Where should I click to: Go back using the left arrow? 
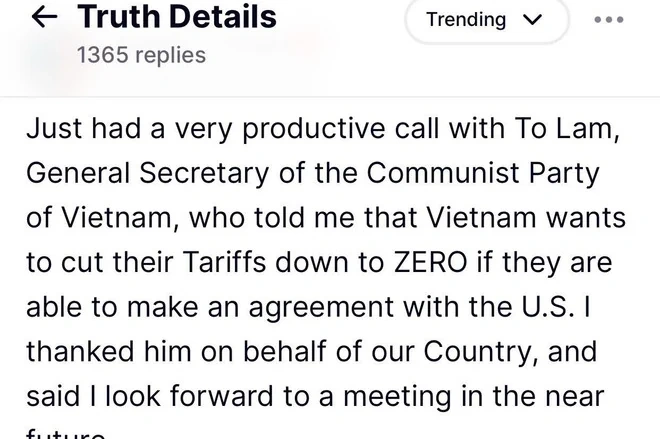pos(44,17)
